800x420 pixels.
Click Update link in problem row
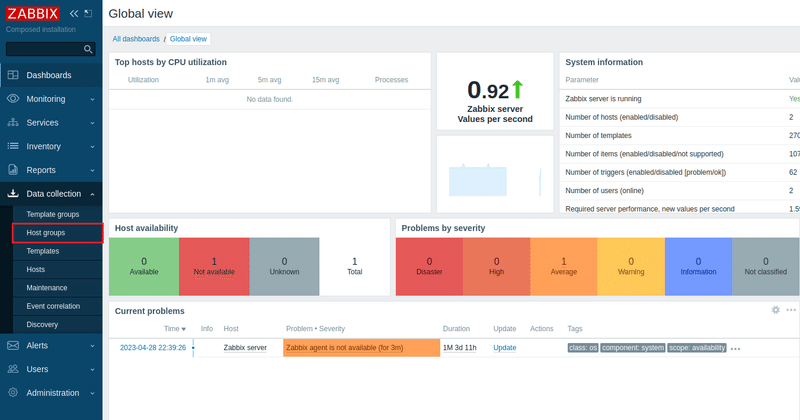(505, 348)
